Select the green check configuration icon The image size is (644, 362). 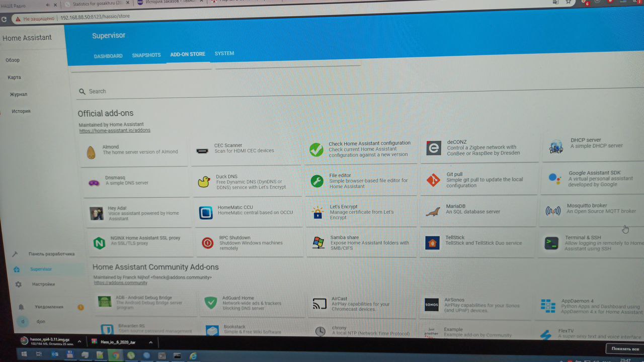pos(316,149)
